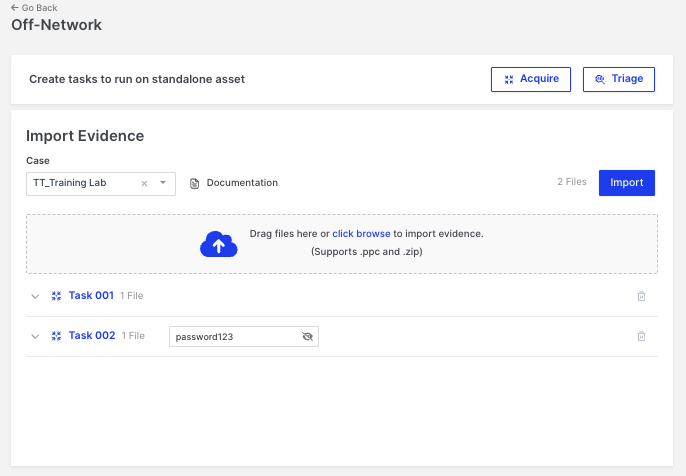Click the Task 002 acquire icon
This screenshot has height=476, width=686.
coord(57,336)
